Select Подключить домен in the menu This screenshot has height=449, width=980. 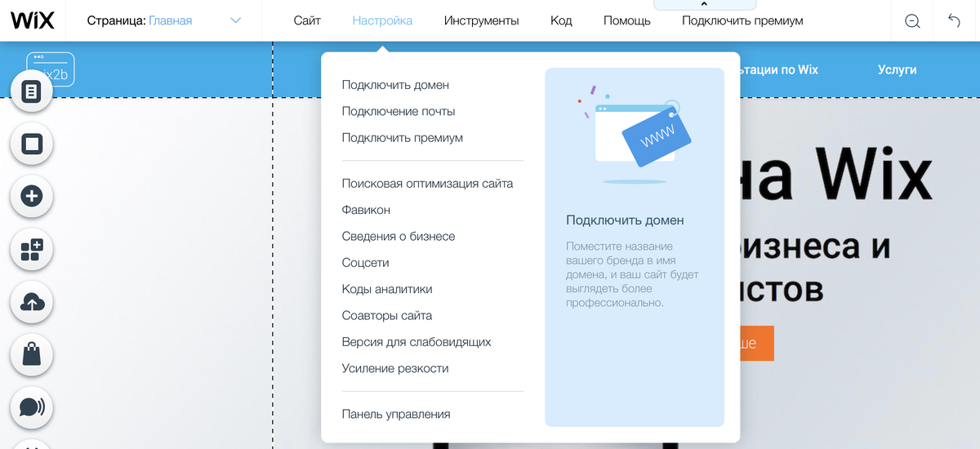[x=395, y=85]
